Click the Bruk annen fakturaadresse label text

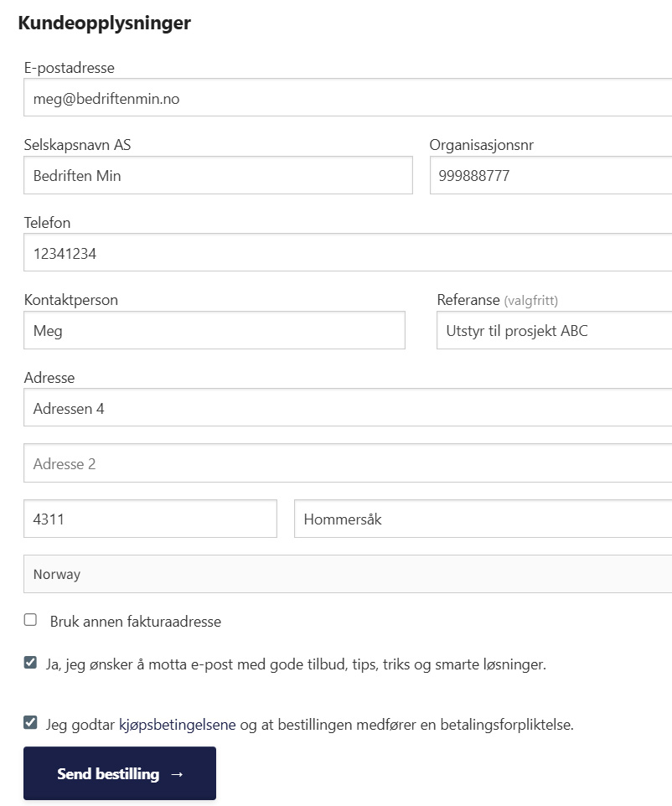136,622
